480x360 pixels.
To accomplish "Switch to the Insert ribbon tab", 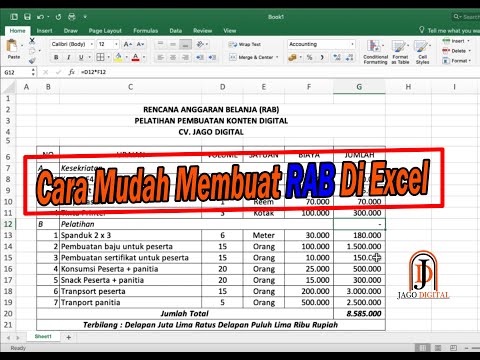I will [44, 31].
